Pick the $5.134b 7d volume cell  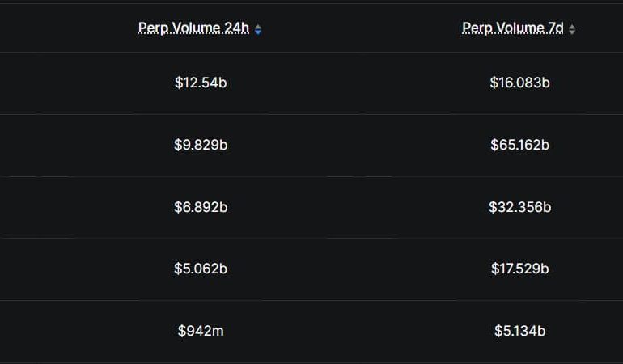[519, 331]
